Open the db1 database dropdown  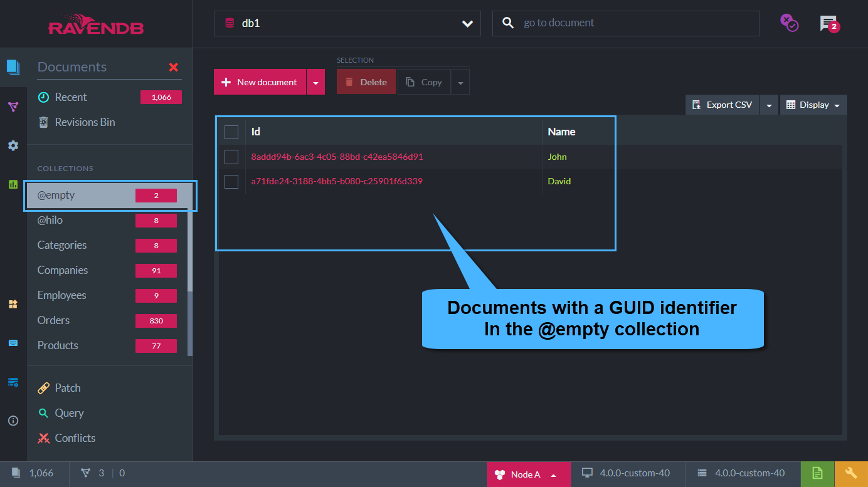[x=347, y=23]
